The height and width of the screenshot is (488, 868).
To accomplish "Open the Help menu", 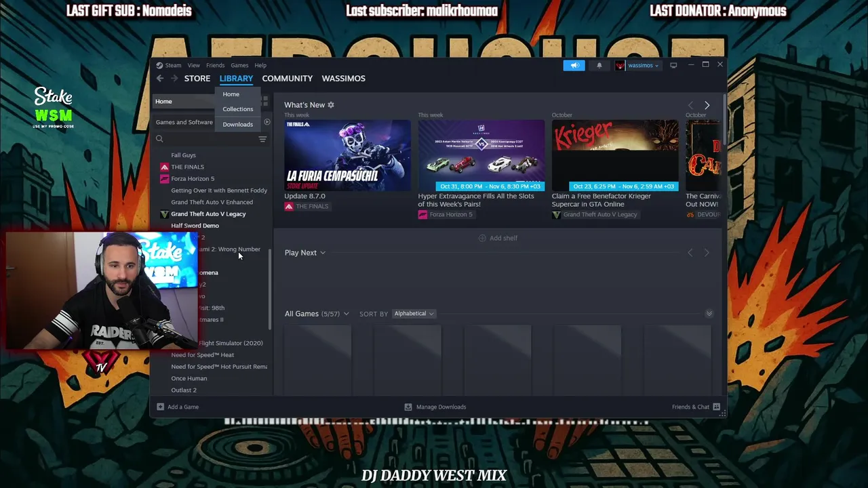I will point(260,65).
